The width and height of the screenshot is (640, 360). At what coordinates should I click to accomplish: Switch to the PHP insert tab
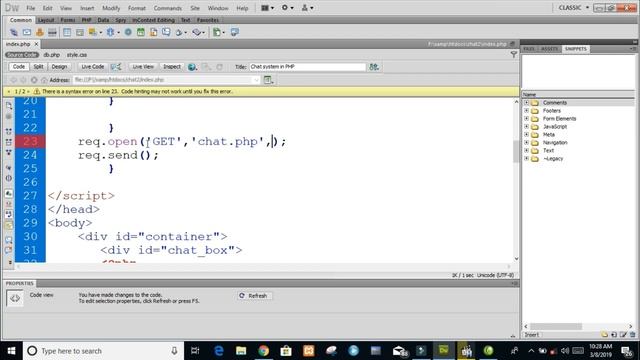tap(87, 20)
